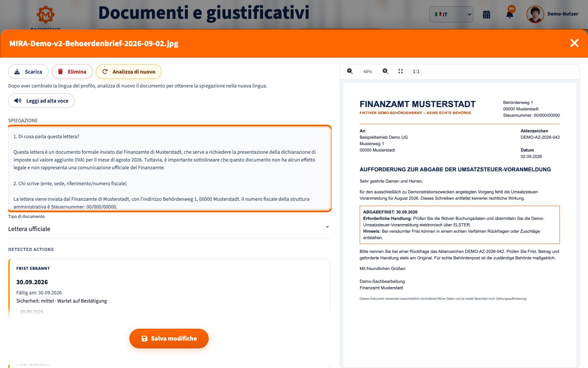Open the notifications bell
Viewport: 588px width, 368px height.
tap(510, 14)
